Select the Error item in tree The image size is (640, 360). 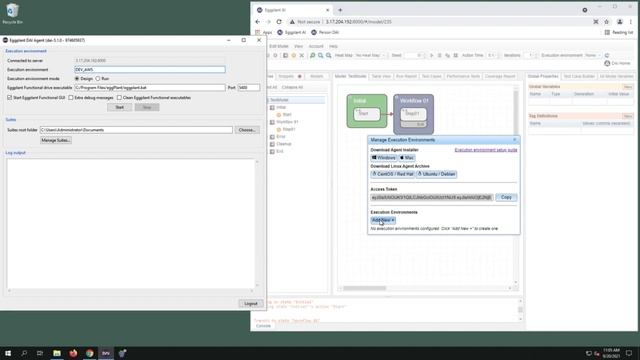pyautogui.click(x=280, y=137)
